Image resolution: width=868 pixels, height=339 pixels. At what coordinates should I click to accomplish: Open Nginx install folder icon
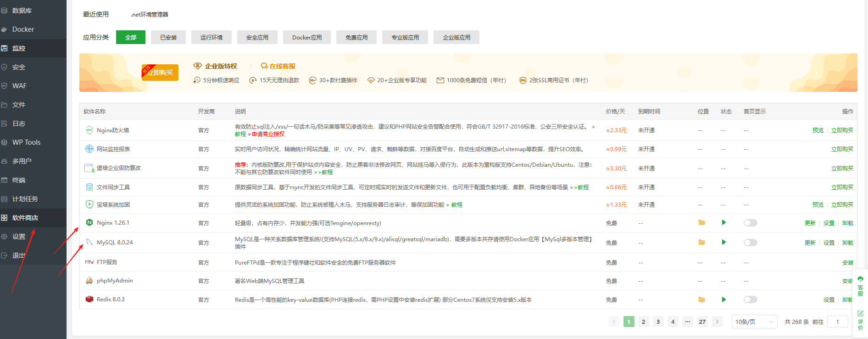701,222
